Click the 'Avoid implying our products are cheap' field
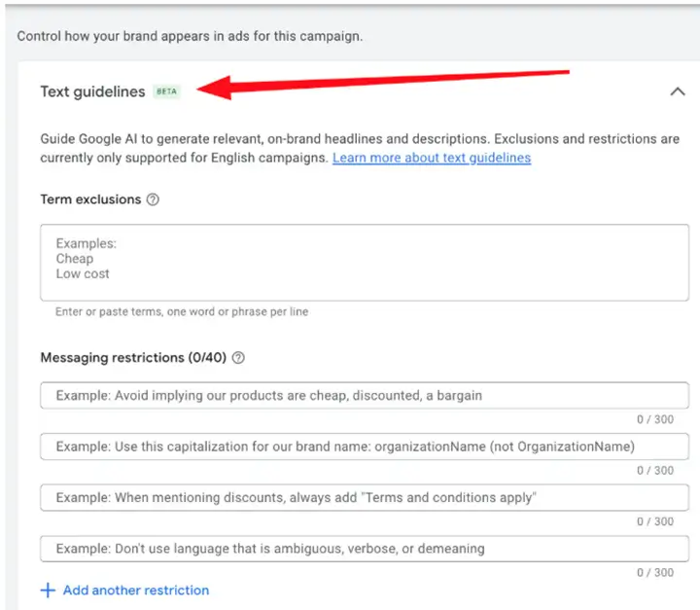The width and height of the screenshot is (700, 610). pyautogui.click(x=364, y=395)
